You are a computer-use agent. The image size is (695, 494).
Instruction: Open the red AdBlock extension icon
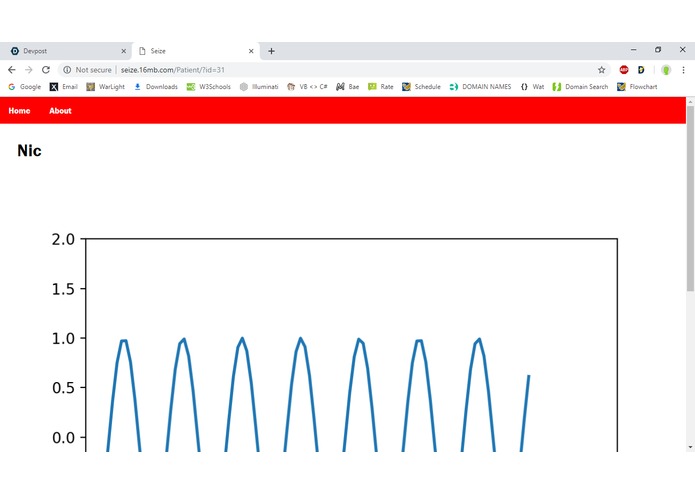click(624, 70)
